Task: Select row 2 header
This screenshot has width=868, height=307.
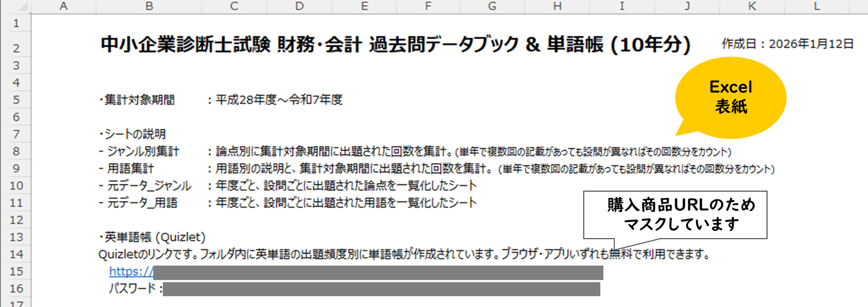Action: (x=16, y=48)
